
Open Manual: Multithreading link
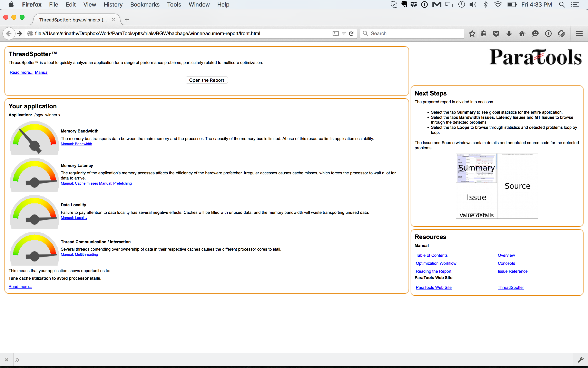[79, 254]
